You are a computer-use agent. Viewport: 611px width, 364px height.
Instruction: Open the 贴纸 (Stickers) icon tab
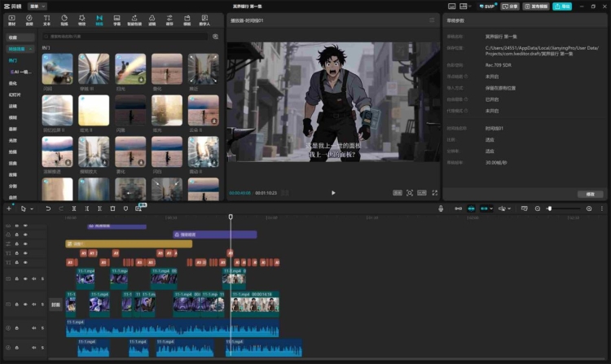[x=64, y=20]
